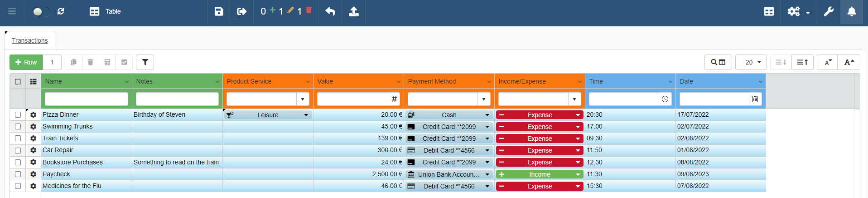Click the add Row button

tap(26, 62)
